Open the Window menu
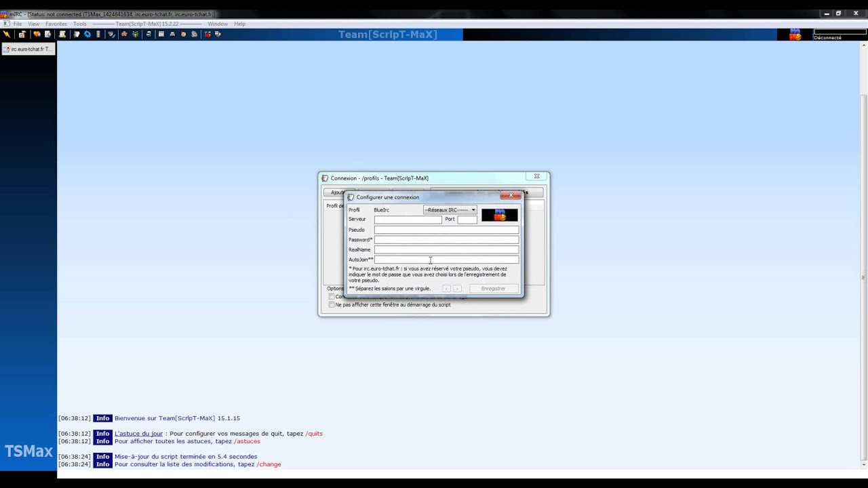 218,24
